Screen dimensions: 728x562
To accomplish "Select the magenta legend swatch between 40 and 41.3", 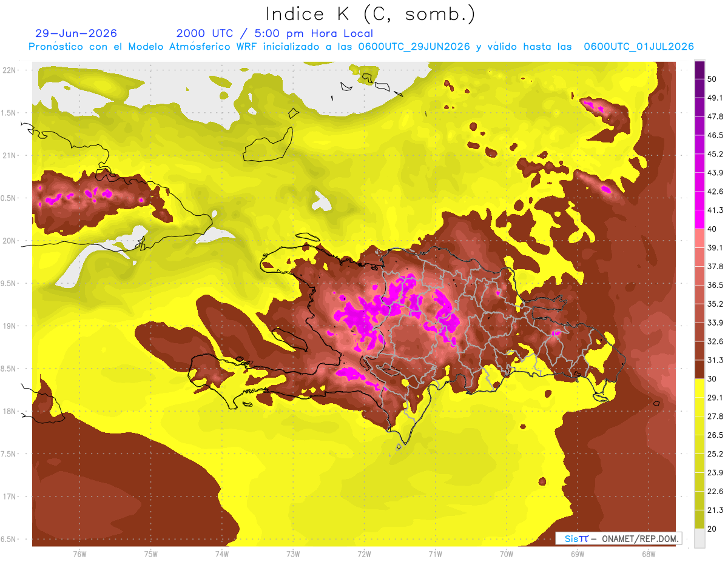I will tap(699, 219).
